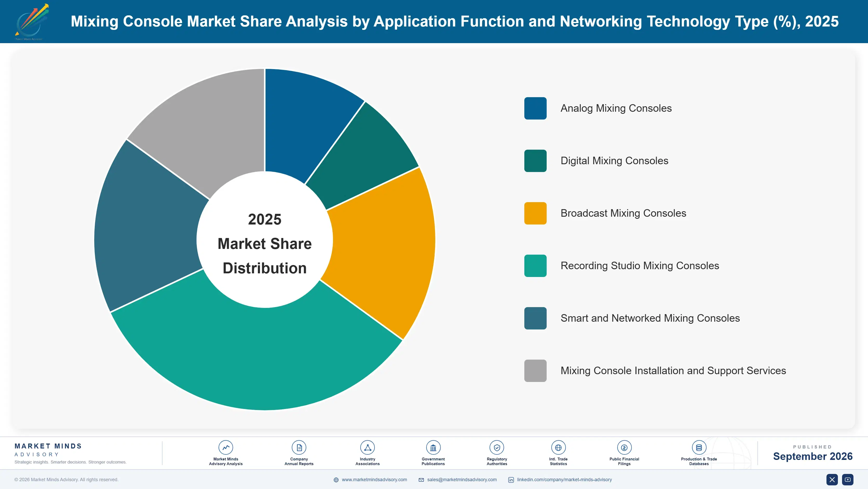Click the Digital Mixing Consoles green swatch
The width and height of the screenshot is (868, 489).
click(535, 161)
